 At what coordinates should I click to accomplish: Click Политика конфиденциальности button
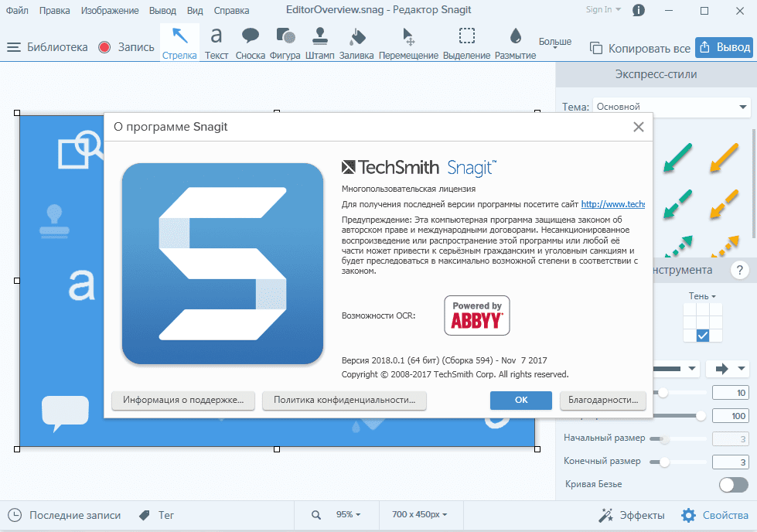coord(344,401)
